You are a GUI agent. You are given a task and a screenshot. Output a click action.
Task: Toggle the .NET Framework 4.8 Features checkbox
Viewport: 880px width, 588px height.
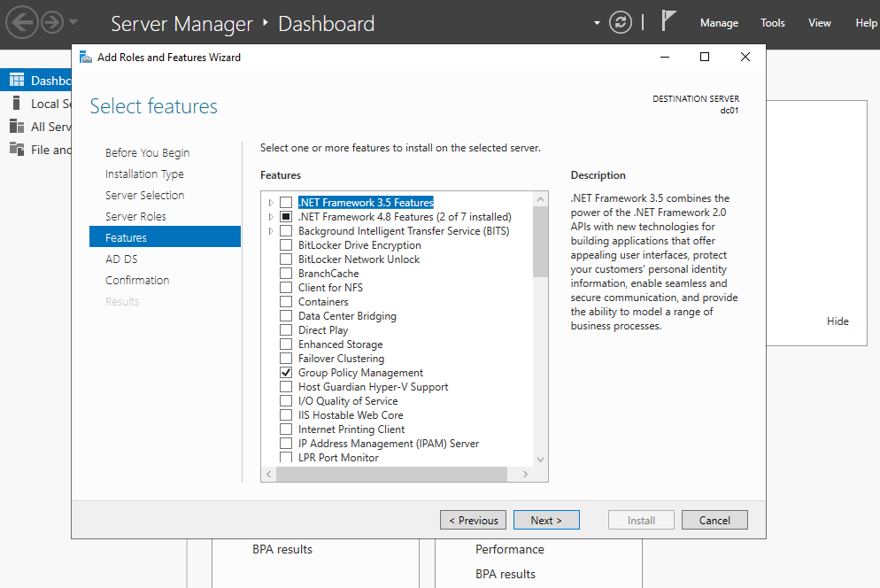tap(286, 216)
